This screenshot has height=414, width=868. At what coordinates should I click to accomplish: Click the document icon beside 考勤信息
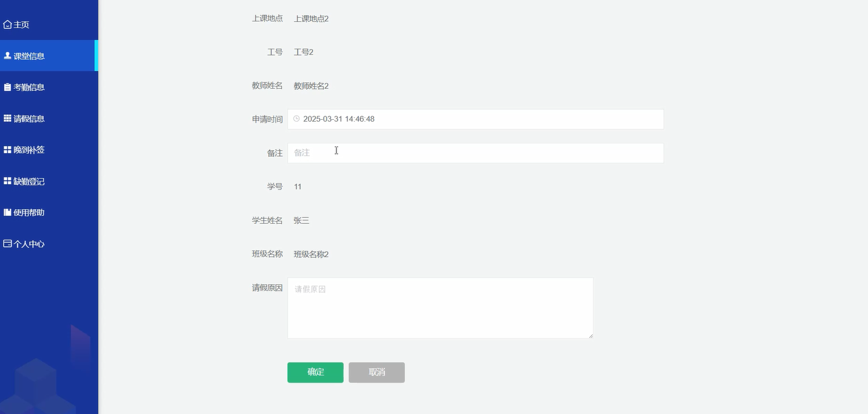click(x=6, y=86)
